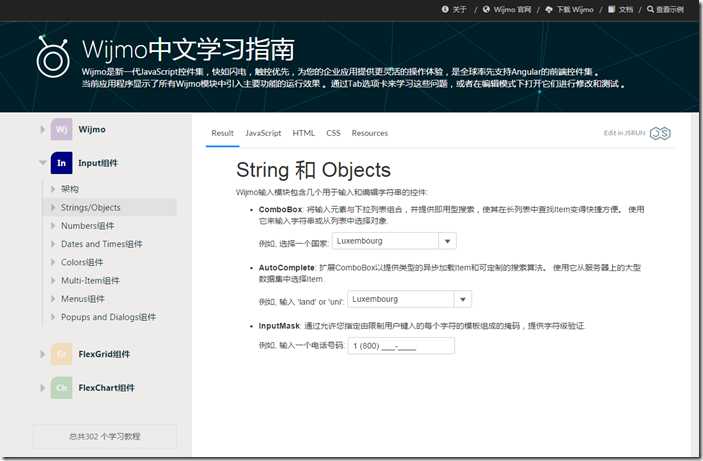Select Numbers组件 in the sidebar
This screenshot has height=461, width=703.
pos(87,226)
